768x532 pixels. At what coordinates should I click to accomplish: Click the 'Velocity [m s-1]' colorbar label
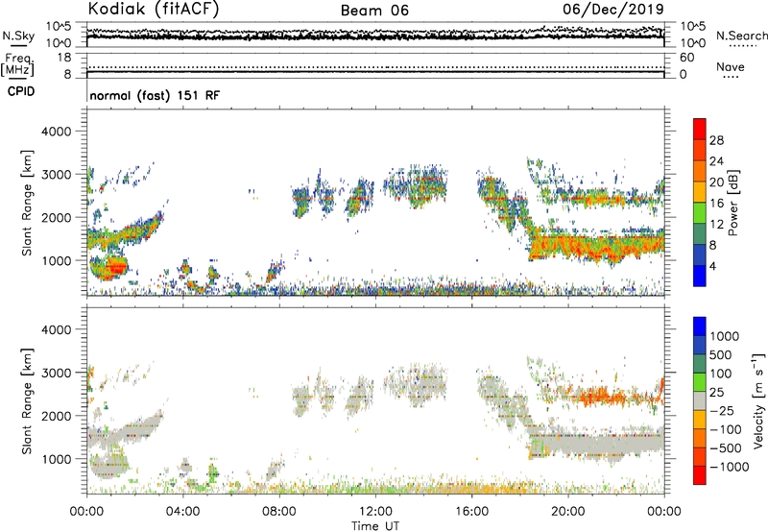coord(758,400)
